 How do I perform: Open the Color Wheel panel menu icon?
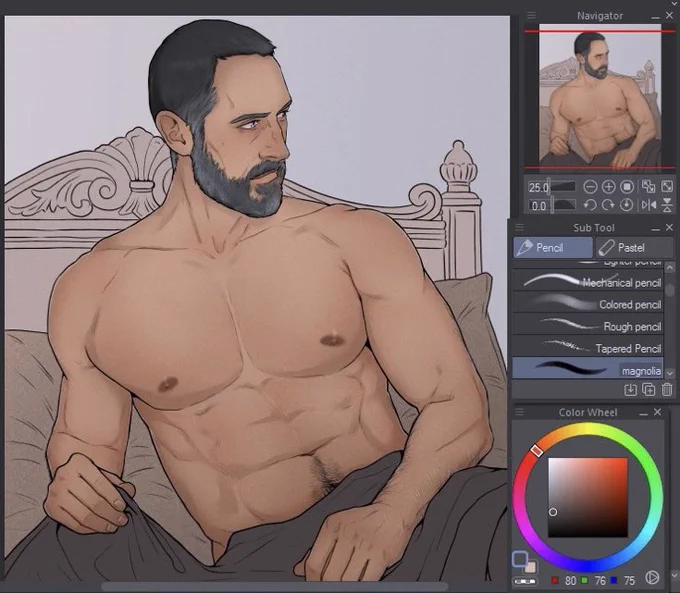tap(520, 412)
